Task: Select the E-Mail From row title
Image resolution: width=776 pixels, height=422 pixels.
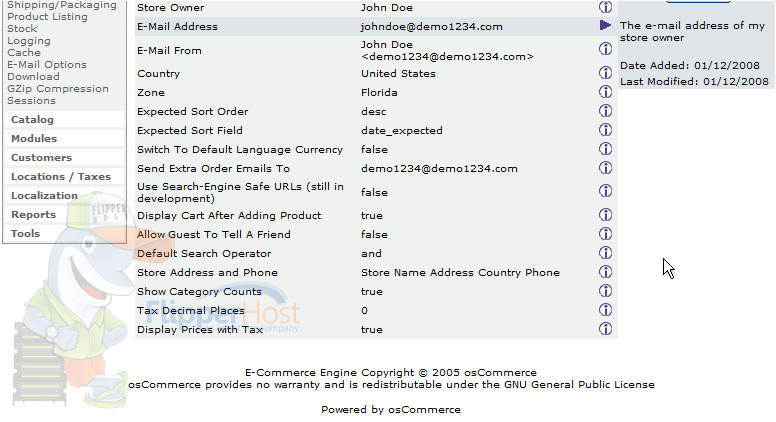Action: [x=169, y=50]
